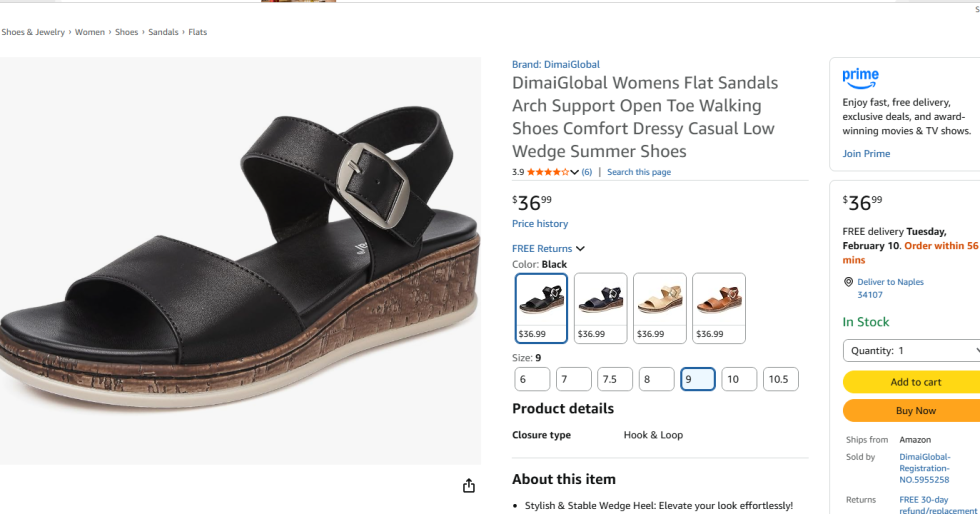Click the Buy Now button
Screen dimensions: 980x514
click(x=912, y=411)
